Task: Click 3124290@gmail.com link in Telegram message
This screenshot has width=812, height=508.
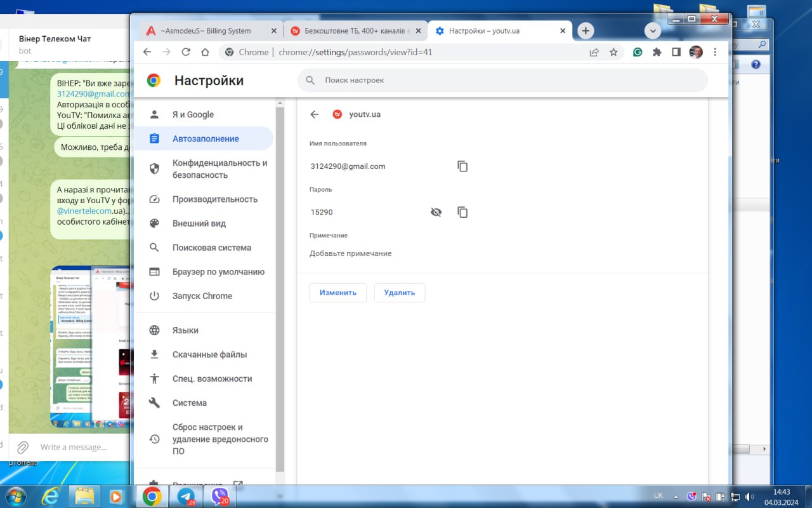Action: coord(93,94)
